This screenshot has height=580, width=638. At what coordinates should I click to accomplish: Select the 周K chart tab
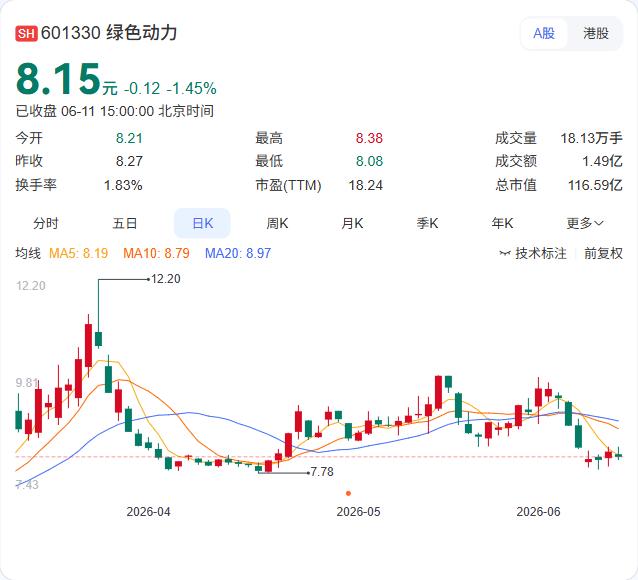click(x=277, y=223)
